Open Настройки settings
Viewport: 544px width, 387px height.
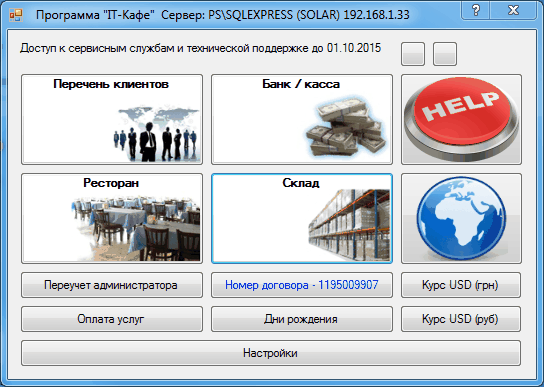pos(271,353)
